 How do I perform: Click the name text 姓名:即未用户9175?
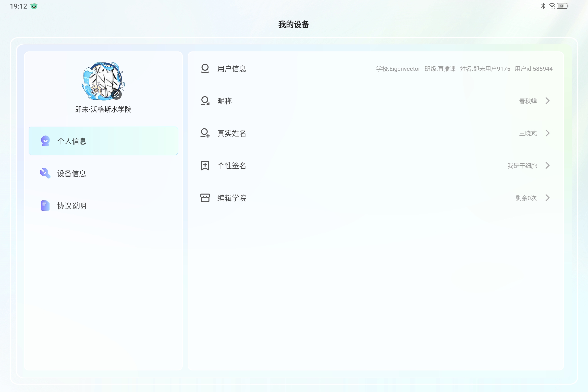tap(485, 69)
